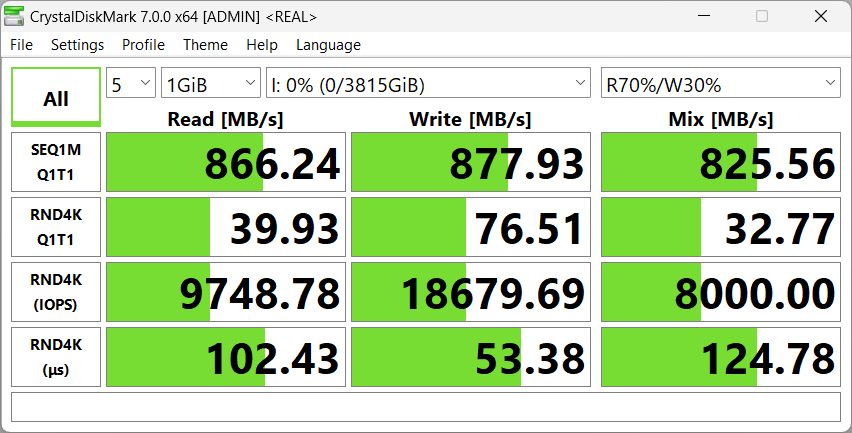The height and width of the screenshot is (433, 852).
Task: Click the empty comment field at the bottom
Action: point(426,407)
